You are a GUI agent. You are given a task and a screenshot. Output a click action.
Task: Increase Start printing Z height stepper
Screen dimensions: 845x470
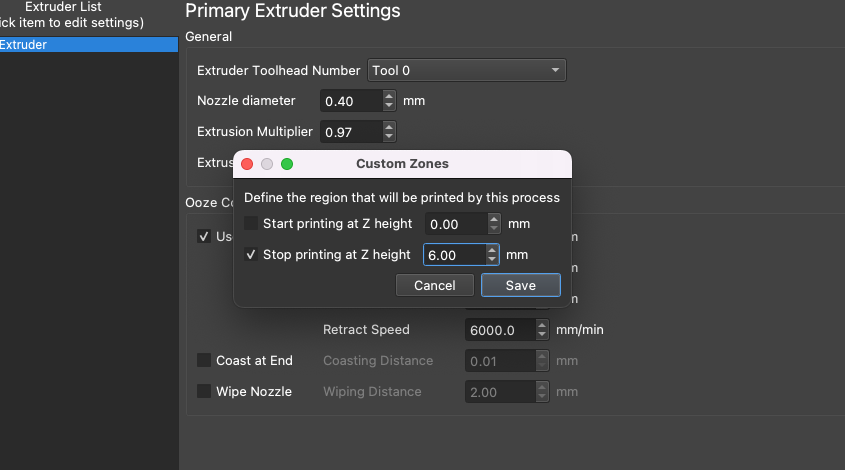494,219
